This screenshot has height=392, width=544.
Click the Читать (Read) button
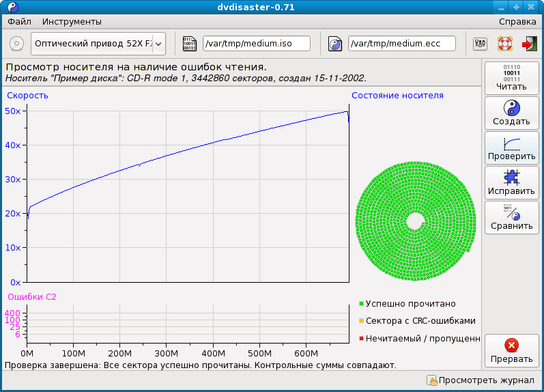tap(511, 78)
